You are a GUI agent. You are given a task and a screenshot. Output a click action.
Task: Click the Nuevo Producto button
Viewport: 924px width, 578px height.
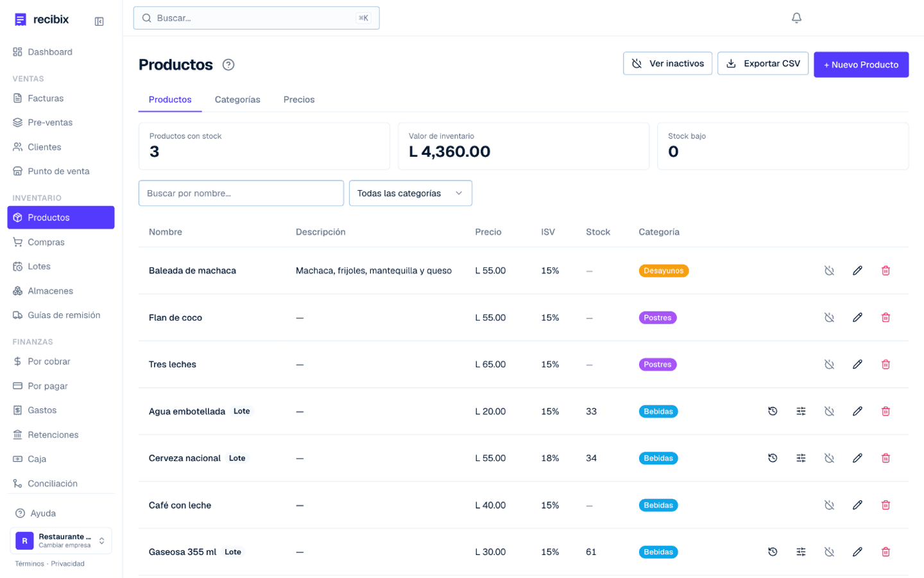pos(861,65)
